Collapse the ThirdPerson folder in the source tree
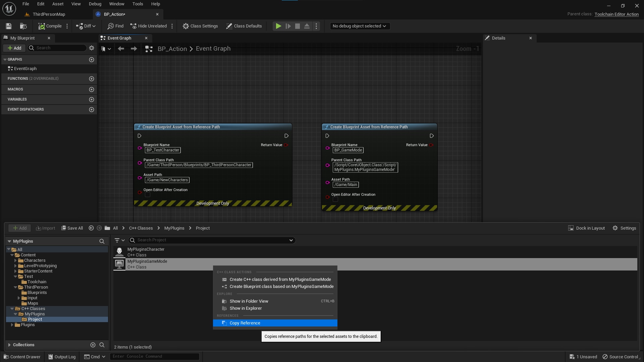 click(16, 287)
